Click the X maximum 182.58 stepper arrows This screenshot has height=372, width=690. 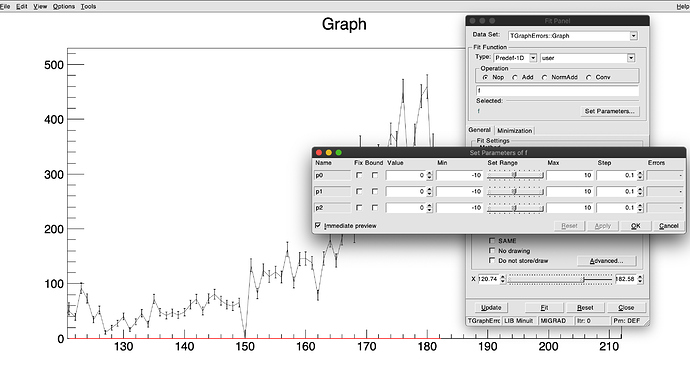click(640, 279)
